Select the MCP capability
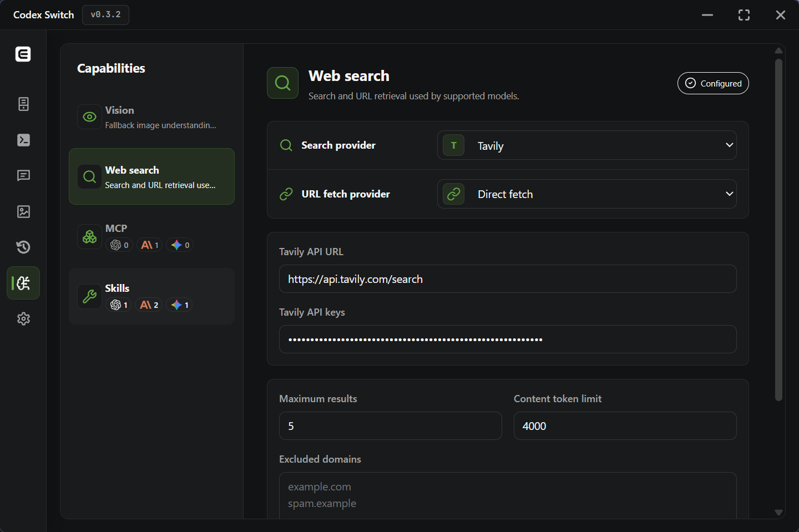 [151, 236]
